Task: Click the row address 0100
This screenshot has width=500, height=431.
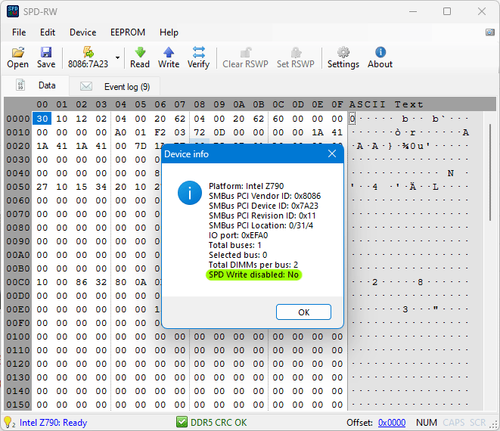Action: tap(18, 337)
